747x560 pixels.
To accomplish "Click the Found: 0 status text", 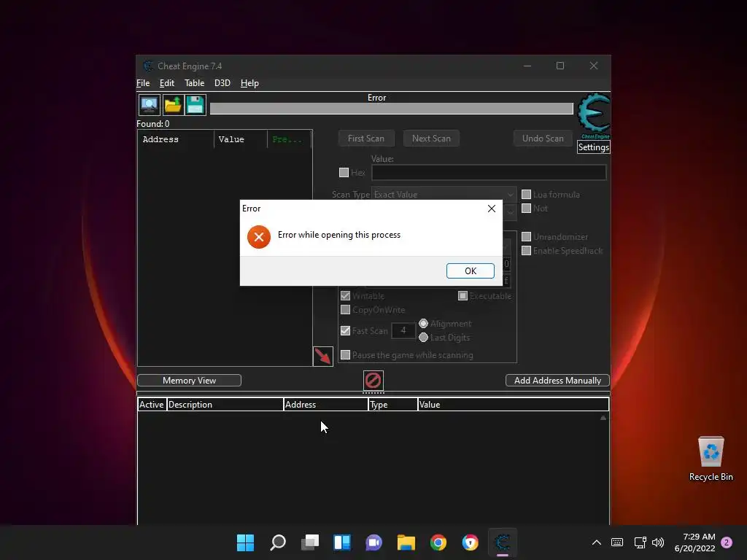I will click(153, 124).
